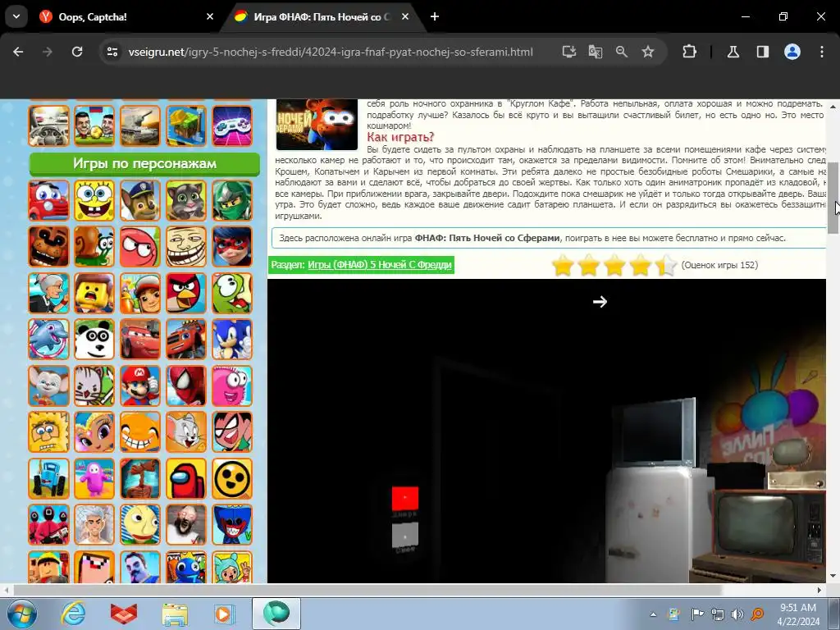Open the Ladybug masked heroine icon
Image resolution: width=840 pixels, height=630 pixels.
pos(232,246)
